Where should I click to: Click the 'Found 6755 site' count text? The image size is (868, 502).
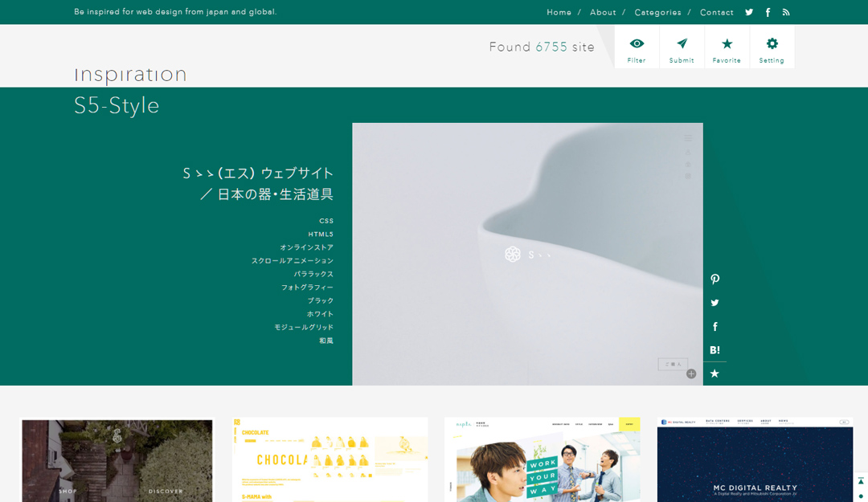tap(542, 47)
